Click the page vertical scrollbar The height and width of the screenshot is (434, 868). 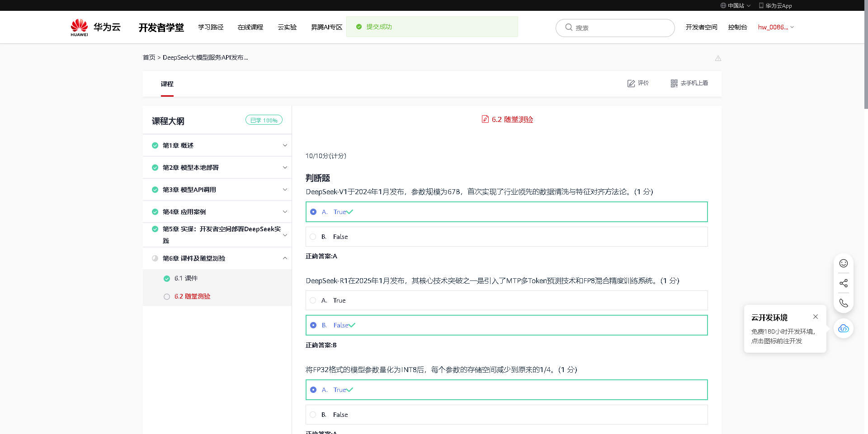coord(865,54)
